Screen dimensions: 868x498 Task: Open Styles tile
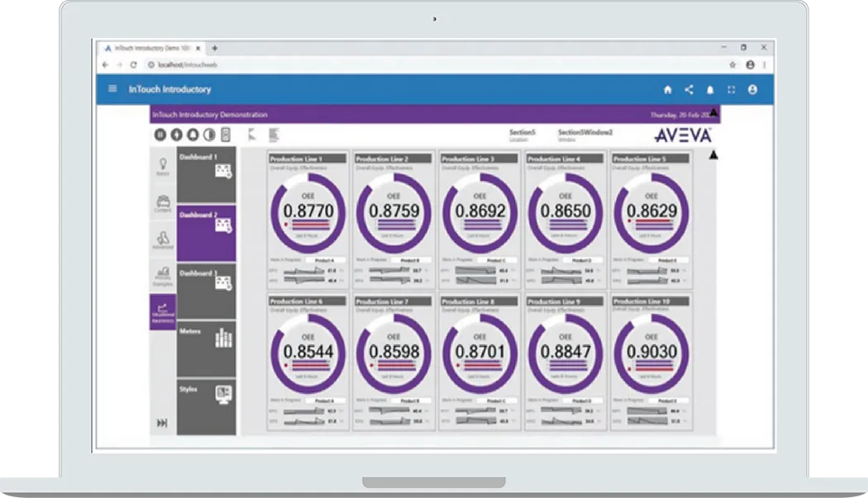tap(207, 406)
